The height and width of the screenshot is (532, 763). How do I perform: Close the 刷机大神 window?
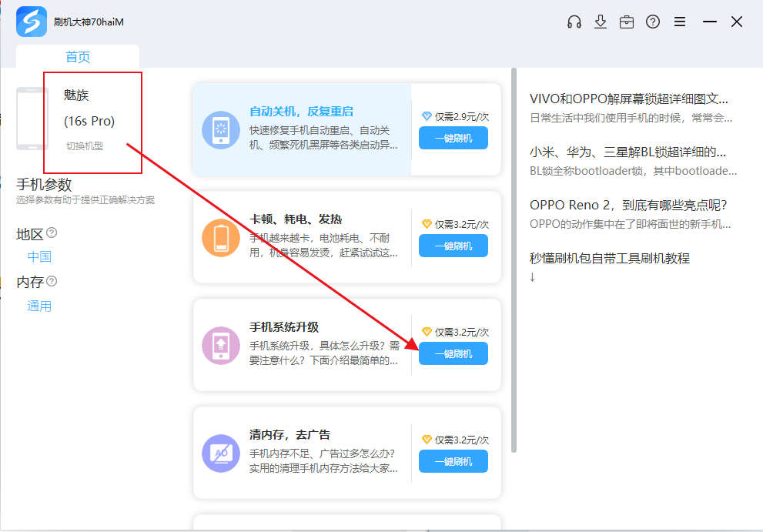[737, 22]
